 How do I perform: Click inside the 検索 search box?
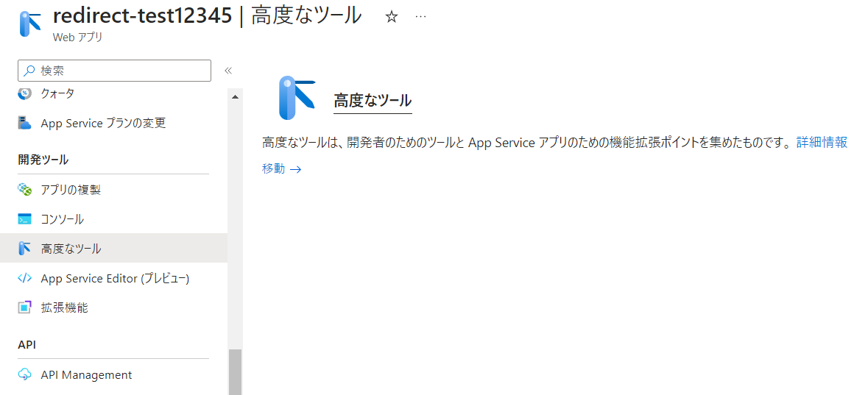pos(115,71)
